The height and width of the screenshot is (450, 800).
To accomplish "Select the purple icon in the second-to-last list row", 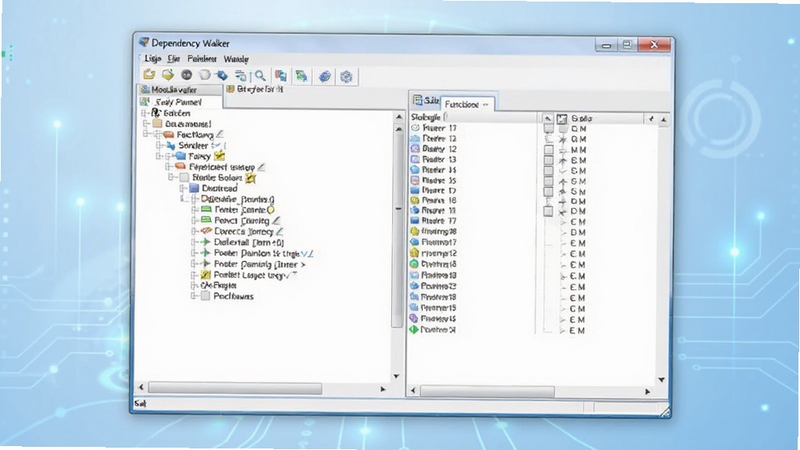I will [414, 318].
